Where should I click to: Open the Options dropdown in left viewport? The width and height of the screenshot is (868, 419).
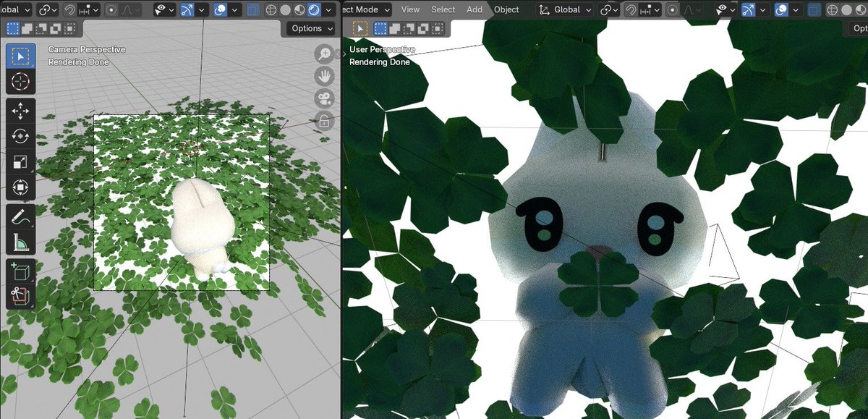coord(312,28)
